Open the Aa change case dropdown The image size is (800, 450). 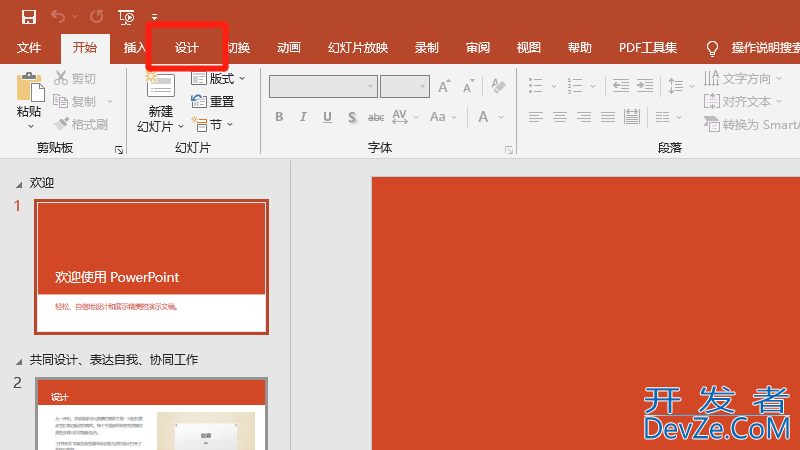[x=443, y=117]
